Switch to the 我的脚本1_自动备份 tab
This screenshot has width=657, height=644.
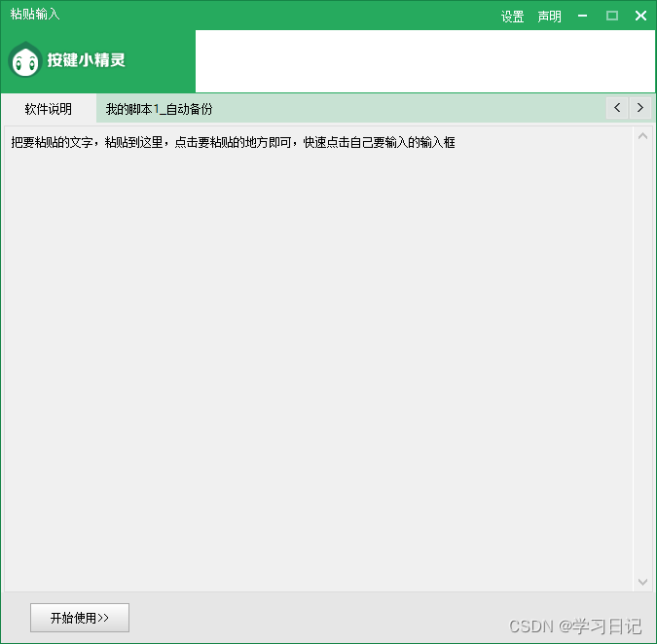(x=159, y=109)
